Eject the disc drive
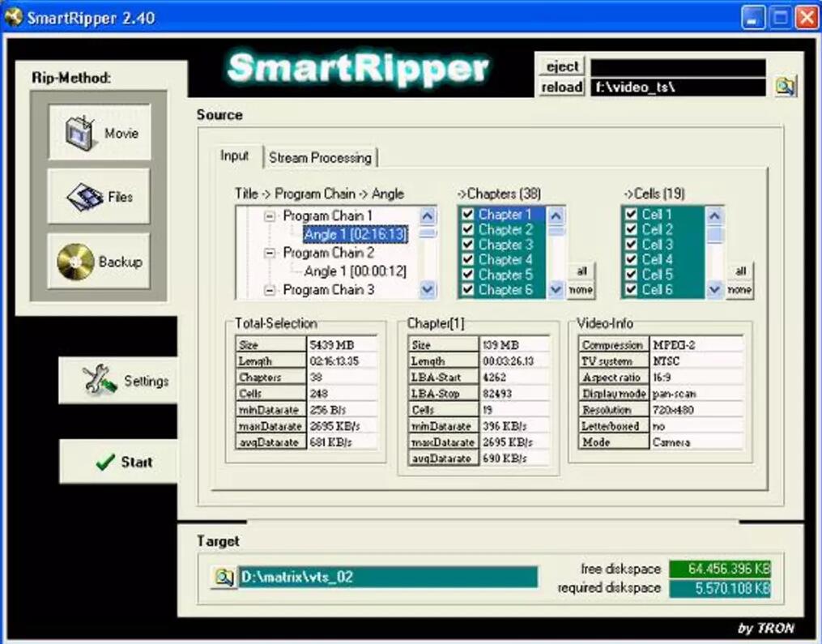 click(561, 67)
